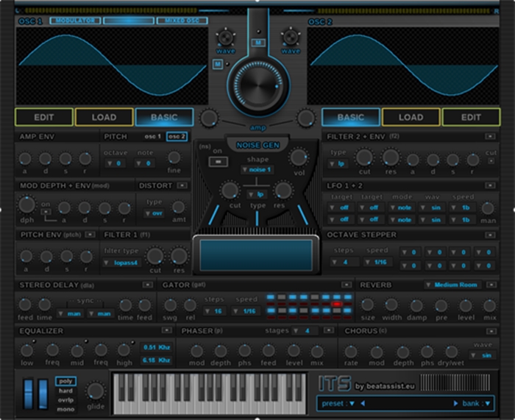Click the reverb size knob
The width and height of the screenshot is (515, 420).
[367, 305]
